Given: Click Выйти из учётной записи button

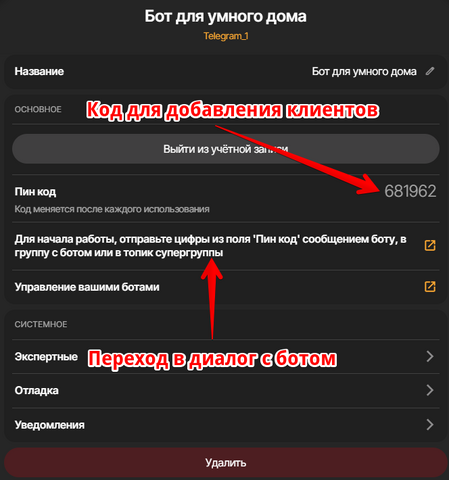Looking at the screenshot, I should (x=226, y=149).
